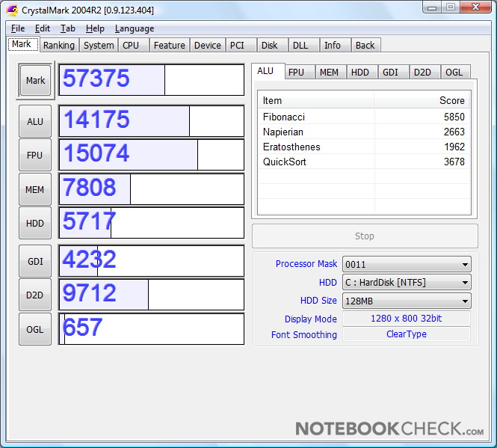Image resolution: width=497 pixels, height=448 pixels.
Task: Switch to the Ranking tab
Action: (59, 45)
